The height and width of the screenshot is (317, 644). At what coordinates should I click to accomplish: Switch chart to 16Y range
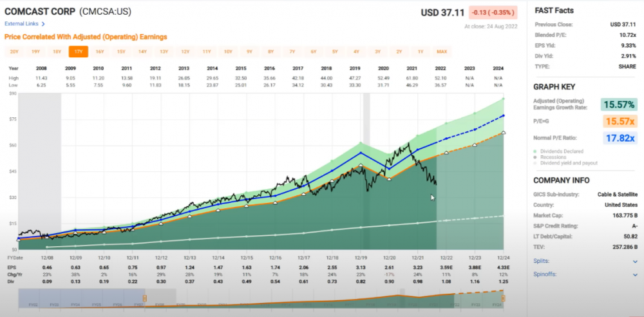coord(99,52)
